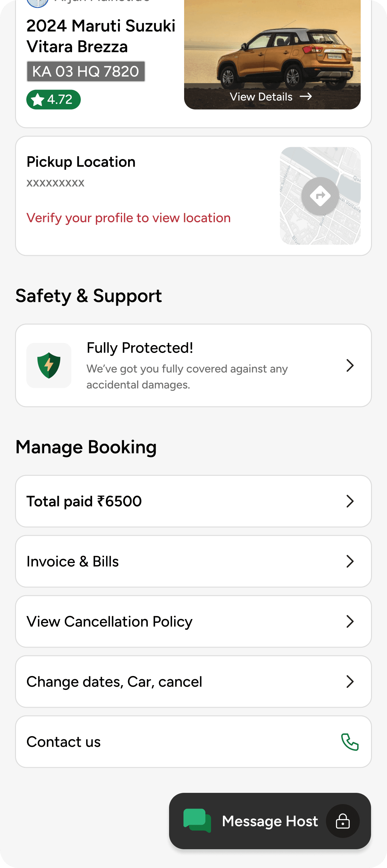The image size is (387, 868).
Task: Open the Contact us row
Action: [x=193, y=741]
